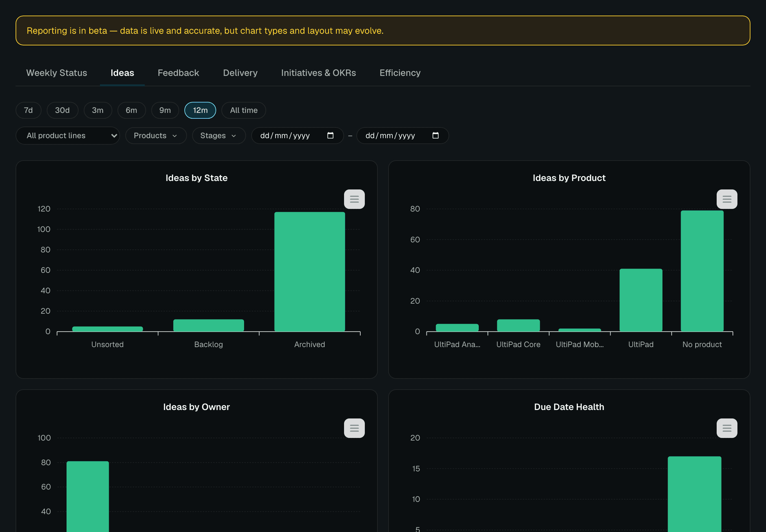Expand the Products filter
The width and height of the screenshot is (766, 532).
[156, 136]
